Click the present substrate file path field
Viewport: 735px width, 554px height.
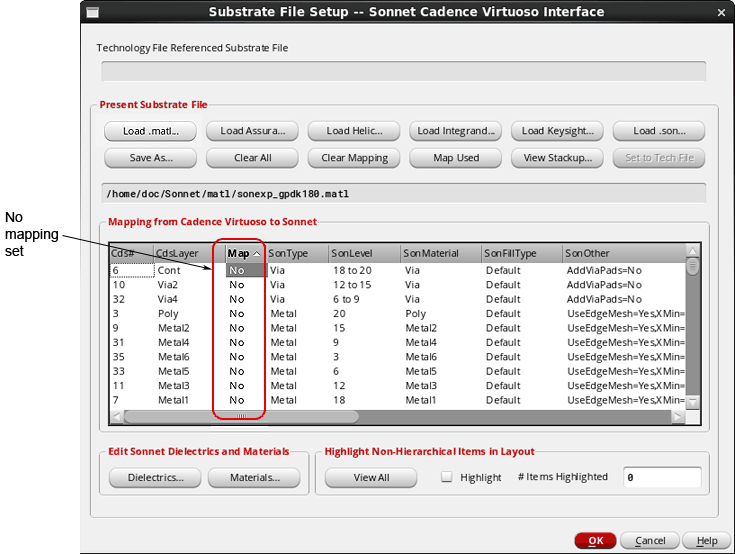[x=404, y=194]
